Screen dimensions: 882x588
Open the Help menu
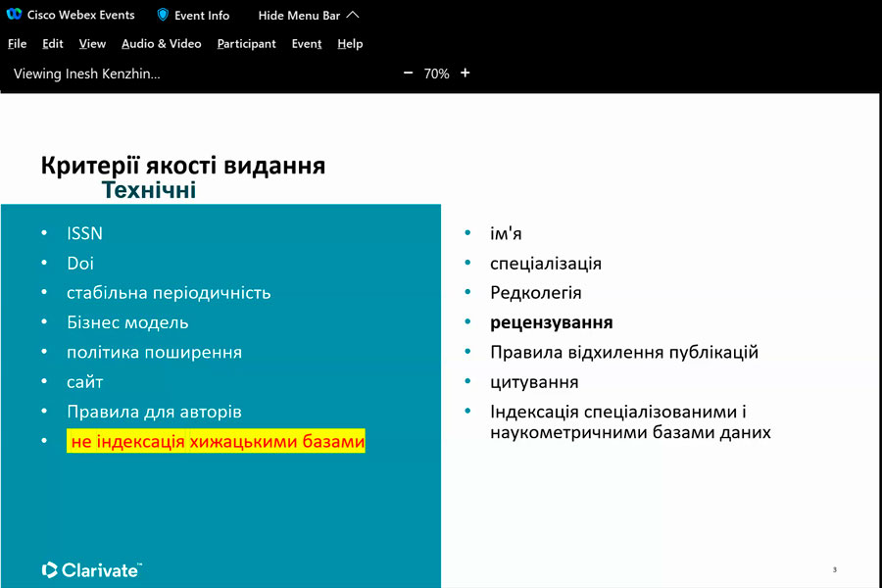point(350,44)
